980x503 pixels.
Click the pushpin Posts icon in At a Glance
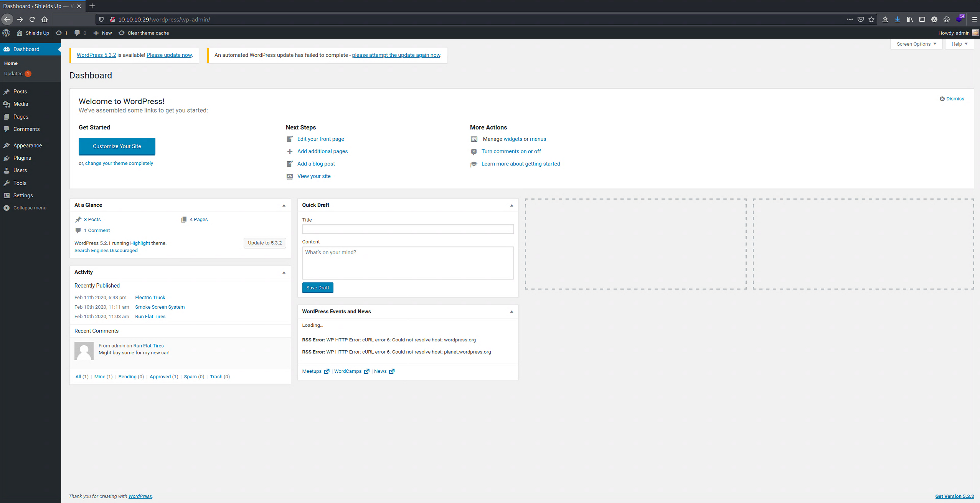(x=78, y=219)
